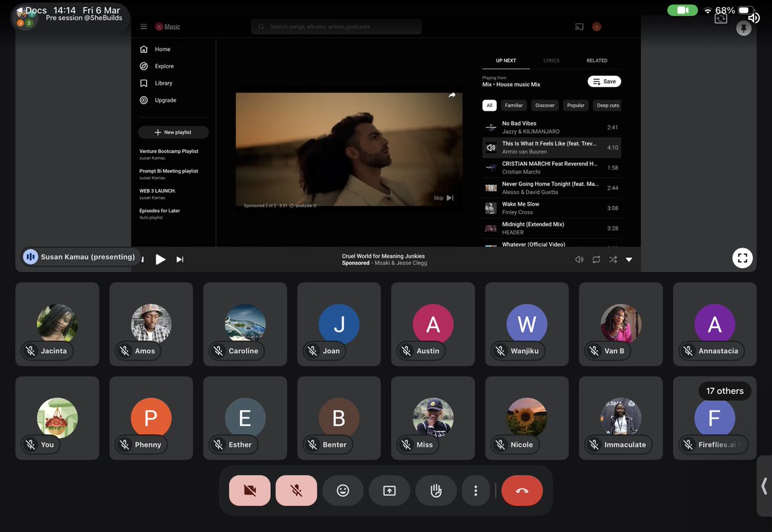The width and height of the screenshot is (772, 532).
Task: Collapse player with the down arrow
Action: [x=629, y=259]
